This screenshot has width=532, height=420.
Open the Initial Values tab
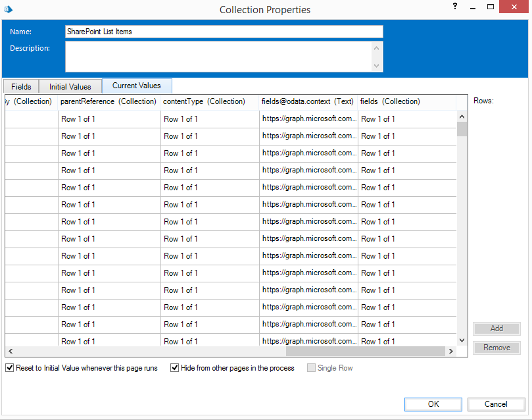(x=70, y=87)
